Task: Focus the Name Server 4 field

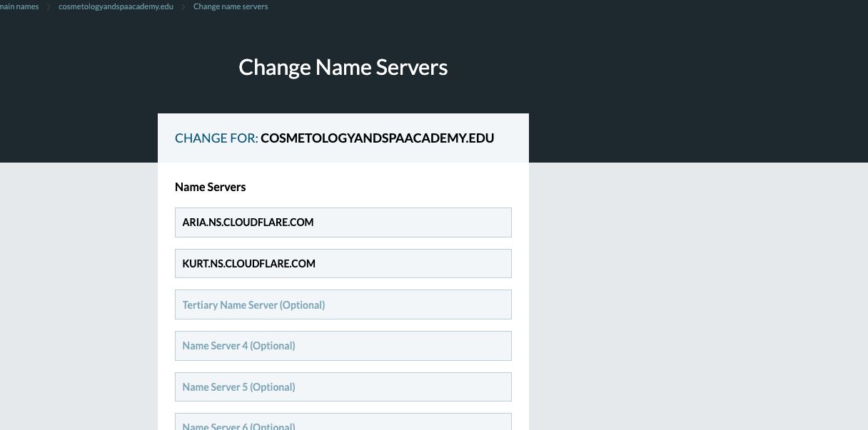Action: pos(343,346)
